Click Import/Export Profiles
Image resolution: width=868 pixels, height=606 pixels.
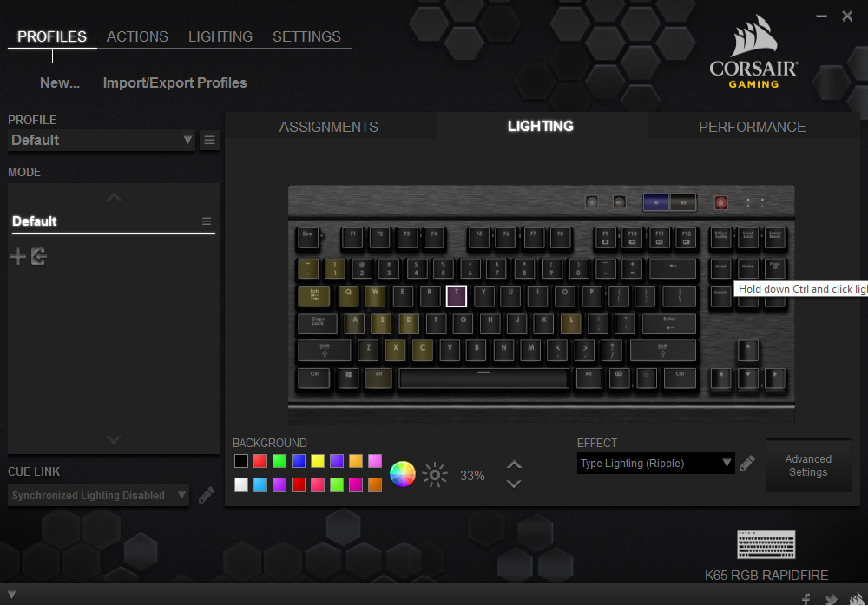click(x=174, y=82)
